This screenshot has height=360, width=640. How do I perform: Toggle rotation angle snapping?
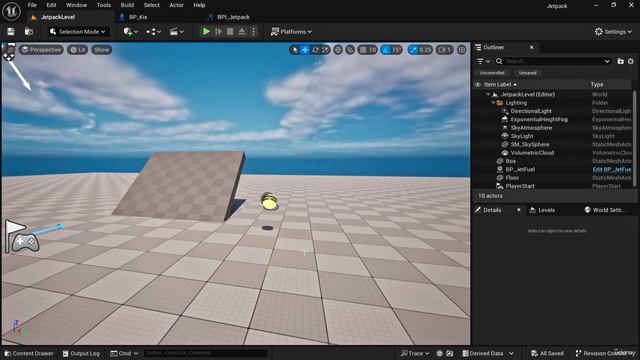pos(386,50)
